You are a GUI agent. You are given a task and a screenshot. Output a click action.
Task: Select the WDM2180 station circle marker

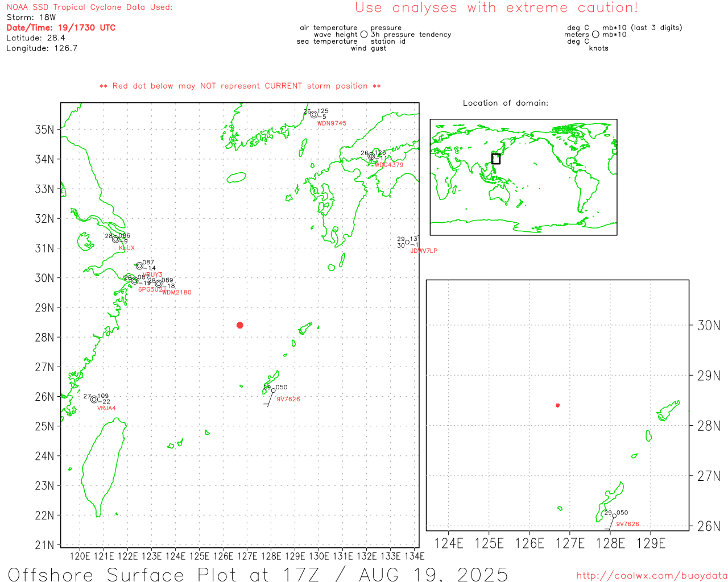pos(159,284)
